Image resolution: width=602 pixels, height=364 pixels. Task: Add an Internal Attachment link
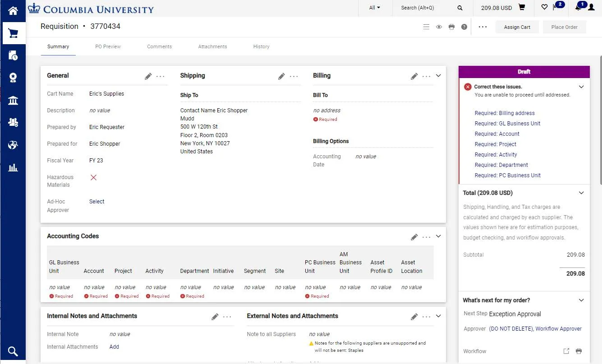coord(114,347)
